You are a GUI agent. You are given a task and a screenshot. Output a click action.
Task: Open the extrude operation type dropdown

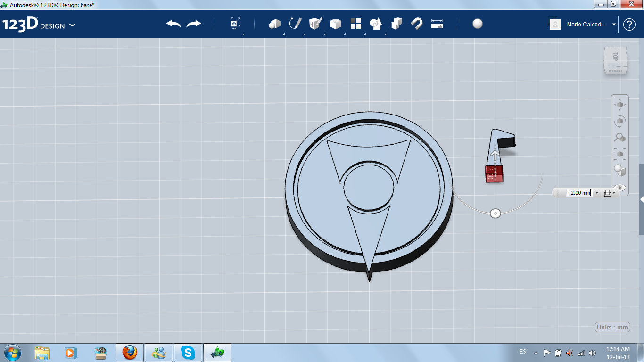[x=609, y=193]
